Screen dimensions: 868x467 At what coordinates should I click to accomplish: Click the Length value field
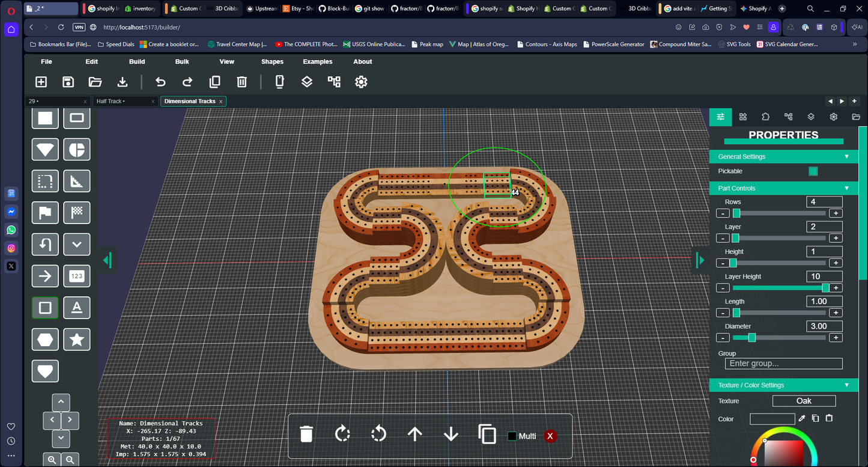pyautogui.click(x=824, y=301)
